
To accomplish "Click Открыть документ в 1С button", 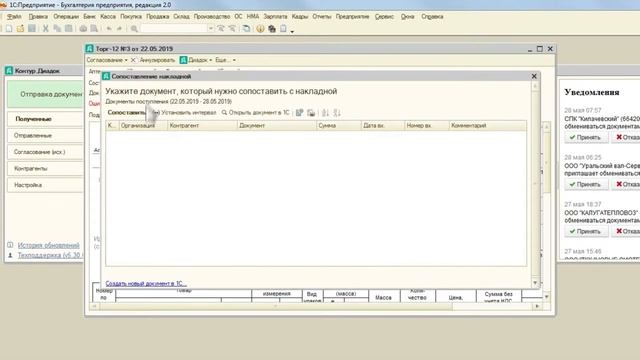I will click(x=256, y=113).
